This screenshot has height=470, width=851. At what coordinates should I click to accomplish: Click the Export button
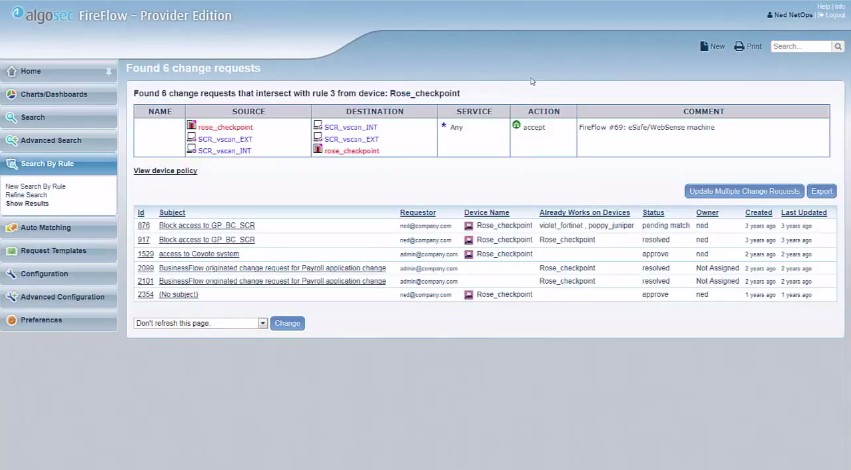[x=822, y=191]
